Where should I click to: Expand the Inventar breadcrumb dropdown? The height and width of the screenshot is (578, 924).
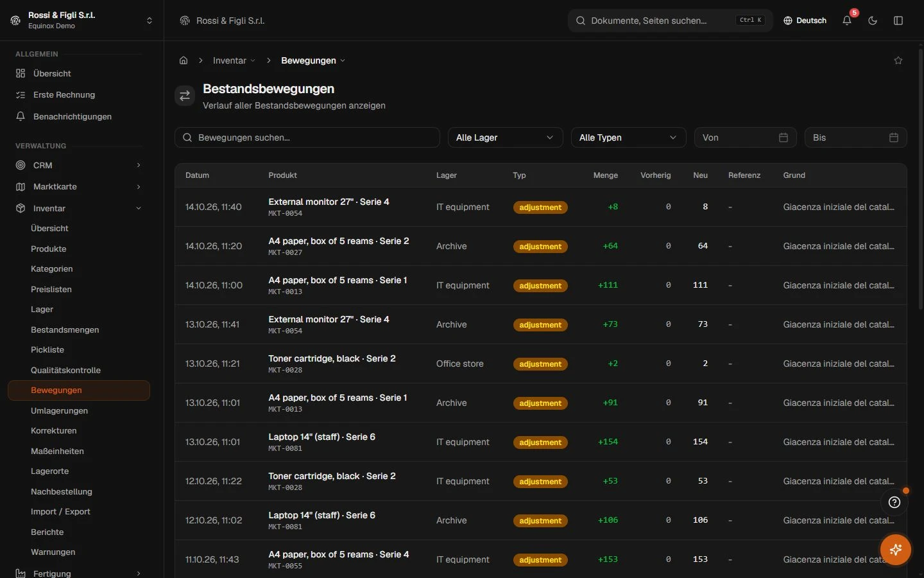click(234, 60)
